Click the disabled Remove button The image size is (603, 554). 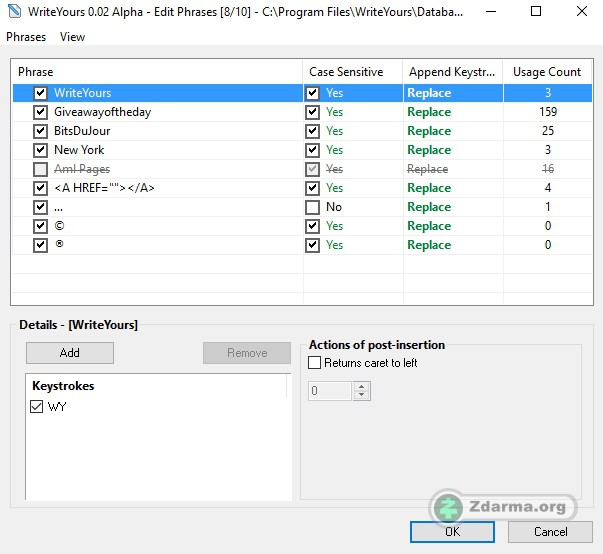[247, 353]
